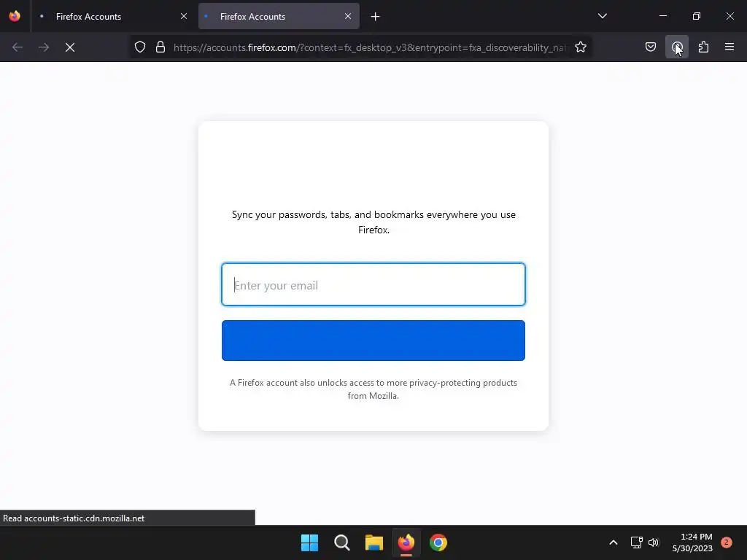Launch File Explorer from taskbar
This screenshot has height=560, width=747.
click(374, 542)
